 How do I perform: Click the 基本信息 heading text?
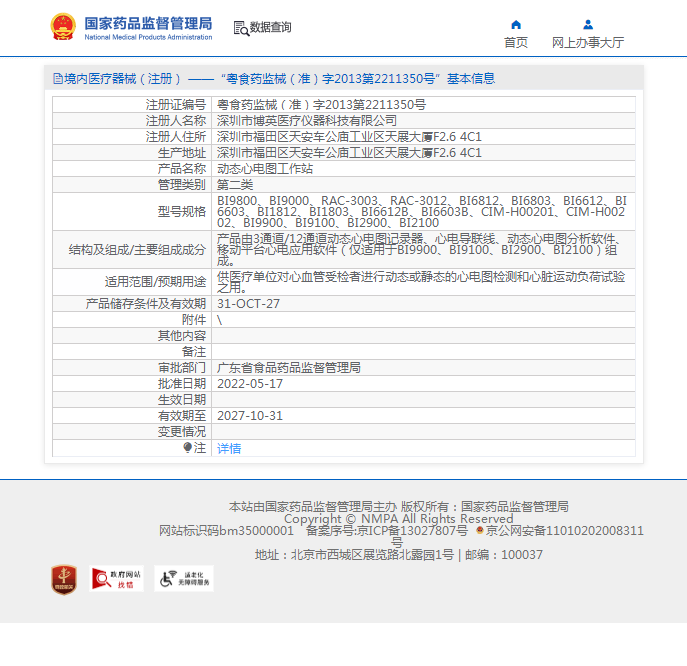[471, 79]
